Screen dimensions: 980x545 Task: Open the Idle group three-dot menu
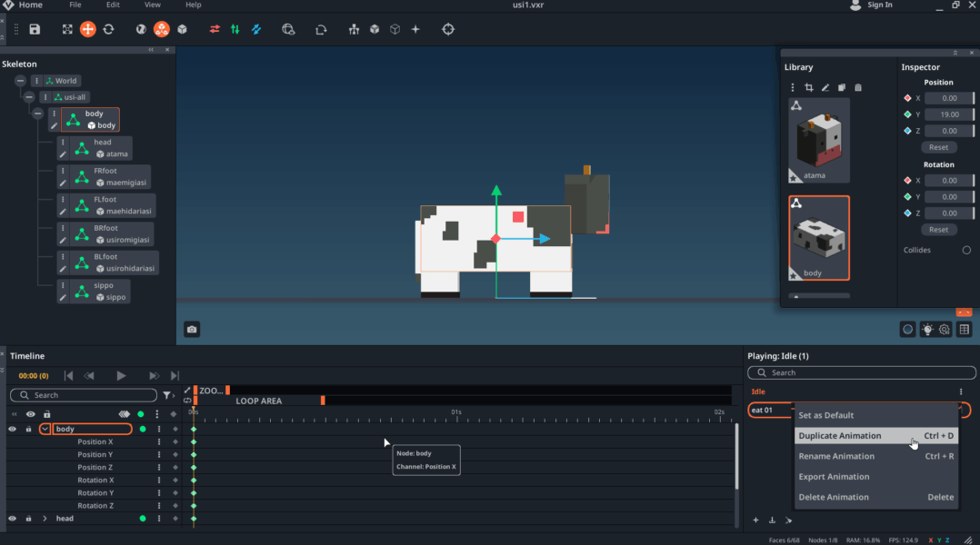pyautogui.click(x=961, y=391)
